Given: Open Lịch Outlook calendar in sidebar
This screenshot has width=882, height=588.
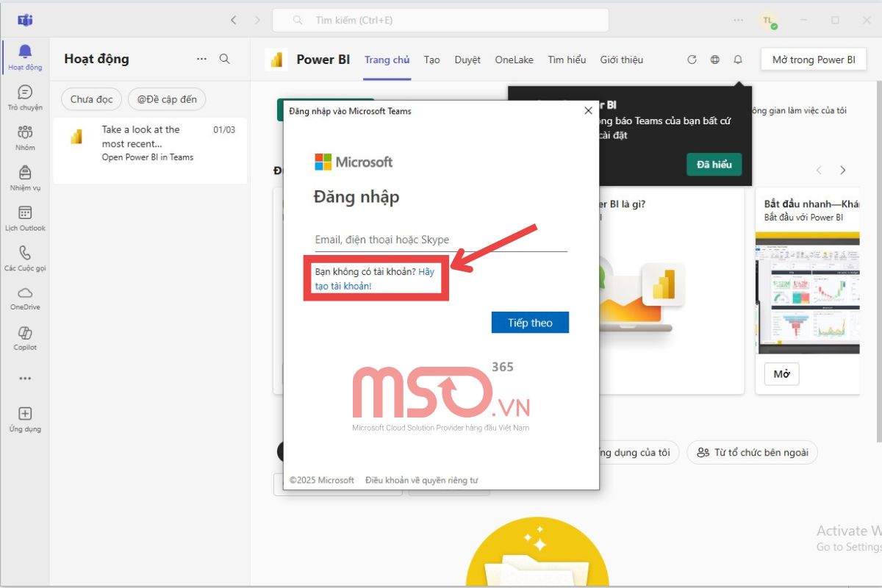Looking at the screenshot, I should coord(25,218).
